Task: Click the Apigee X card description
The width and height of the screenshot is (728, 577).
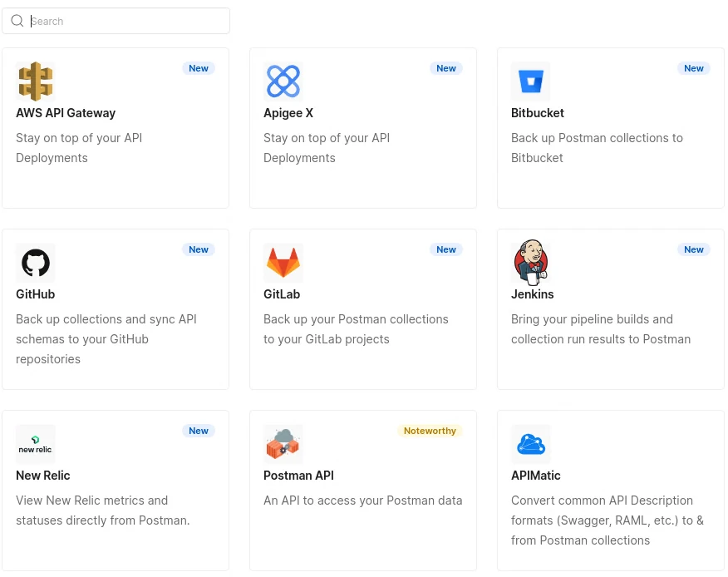Action: (326, 148)
